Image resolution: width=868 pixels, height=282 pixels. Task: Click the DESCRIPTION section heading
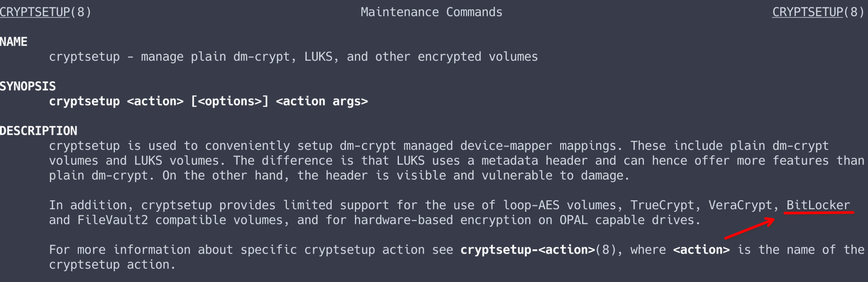pos(39,131)
